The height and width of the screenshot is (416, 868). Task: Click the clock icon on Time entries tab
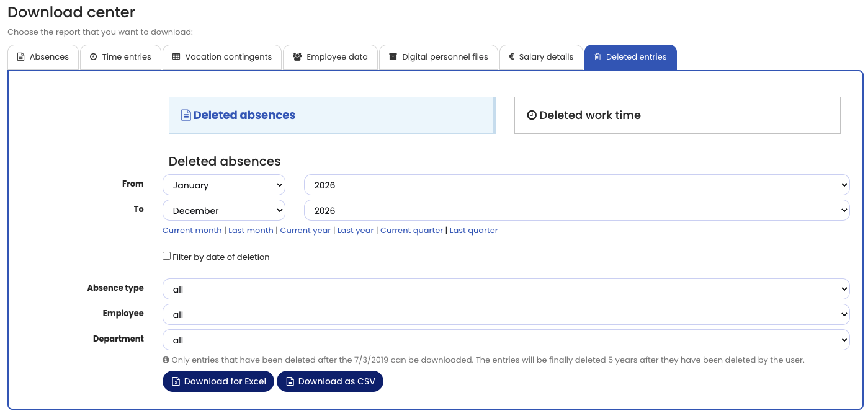coord(93,57)
